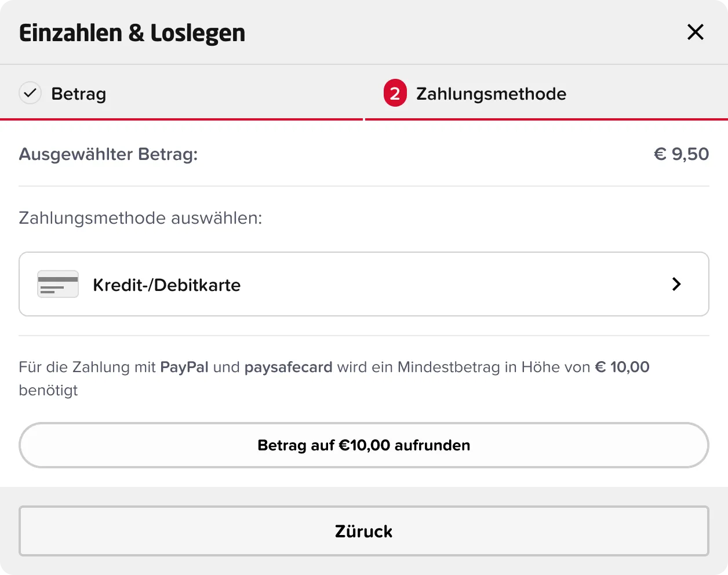728x575 pixels.
Task: Select the Zahlungsmethode step tab
Action: (x=491, y=94)
